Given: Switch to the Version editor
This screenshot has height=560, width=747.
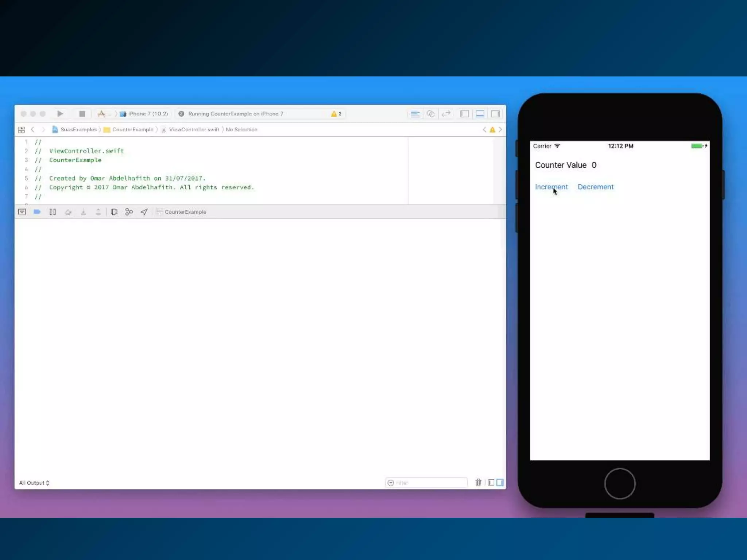Looking at the screenshot, I should coord(446,114).
